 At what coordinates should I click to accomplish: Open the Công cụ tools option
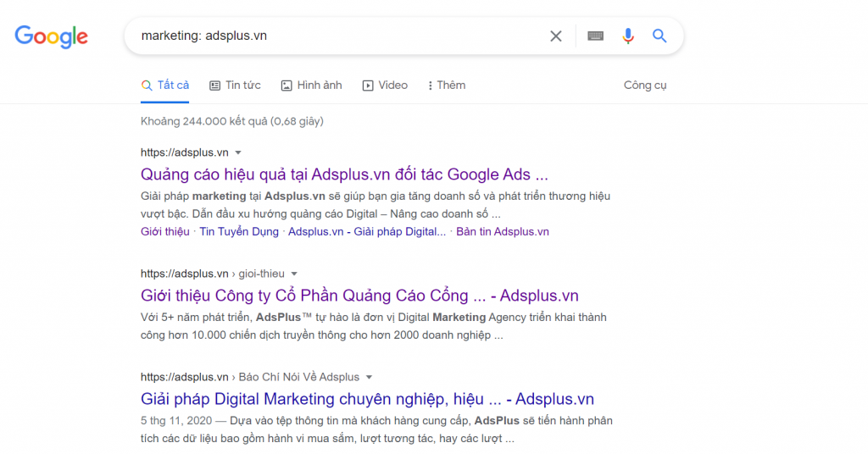[x=645, y=86]
